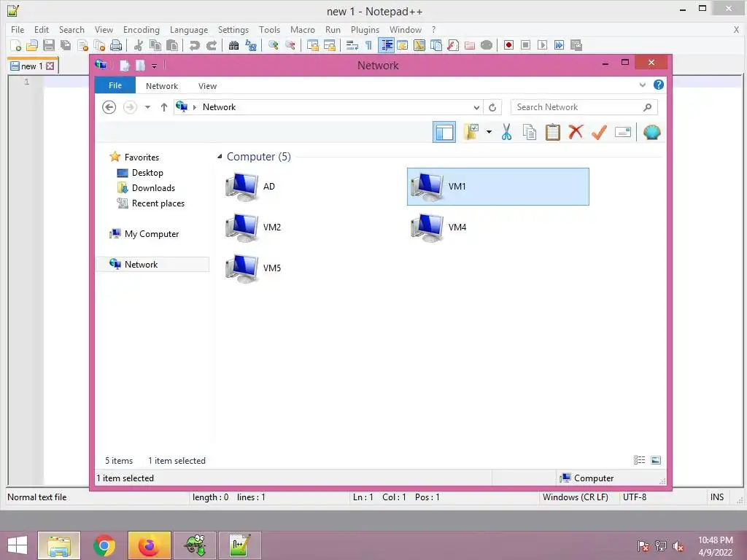This screenshot has height=560, width=747.
Task: Switch to large icons view in status bar
Action: click(x=656, y=460)
